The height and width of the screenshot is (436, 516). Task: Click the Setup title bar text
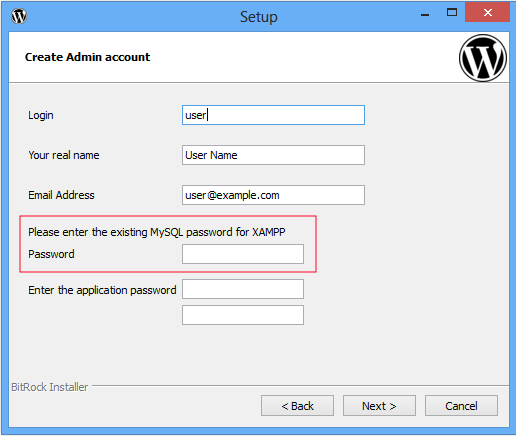coord(259,17)
